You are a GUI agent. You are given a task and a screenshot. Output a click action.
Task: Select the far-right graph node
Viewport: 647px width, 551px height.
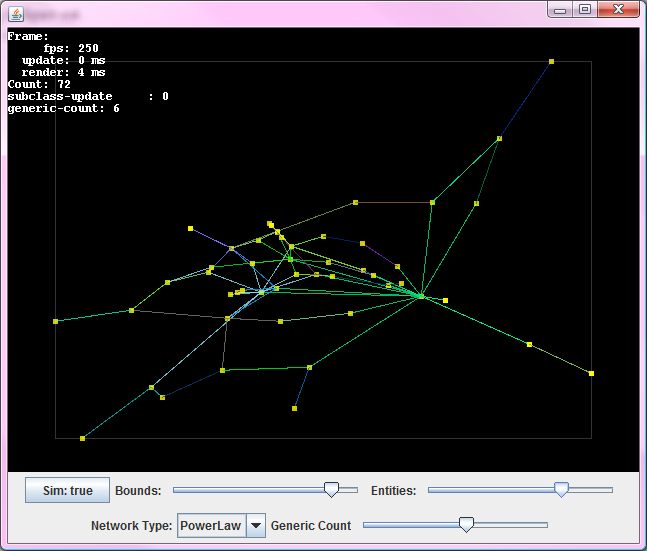point(591,373)
